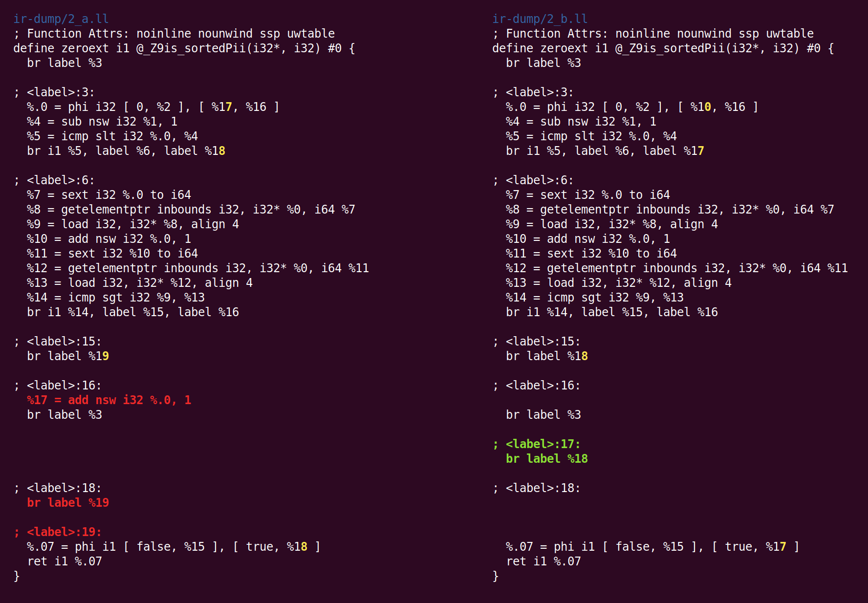
Task: Click the '%8 = getelementptr' line in 2_b.ll
Action: click(x=670, y=210)
